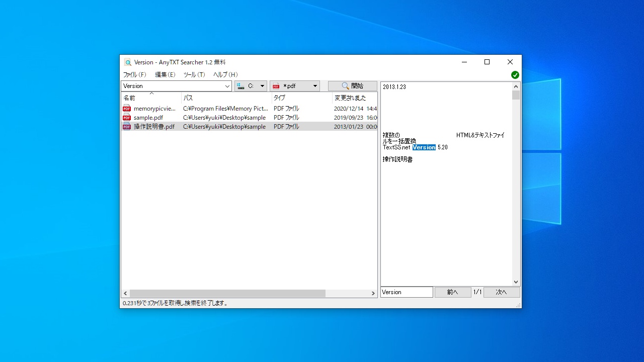Click the AnyTXT Searcher title bar icon

128,62
